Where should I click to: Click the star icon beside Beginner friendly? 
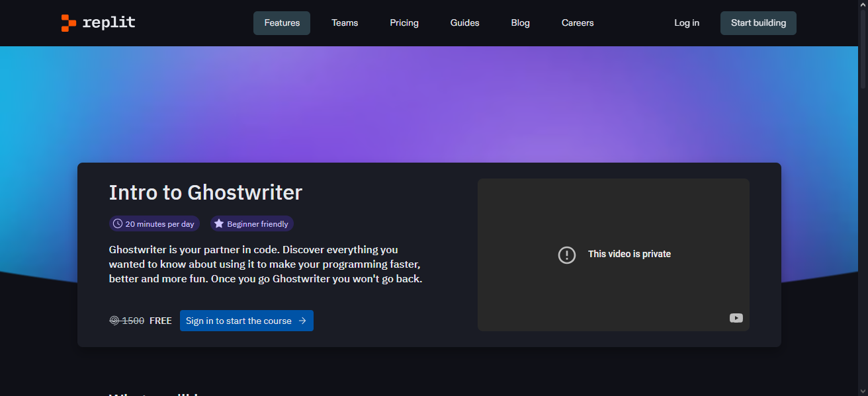pyautogui.click(x=219, y=223)
